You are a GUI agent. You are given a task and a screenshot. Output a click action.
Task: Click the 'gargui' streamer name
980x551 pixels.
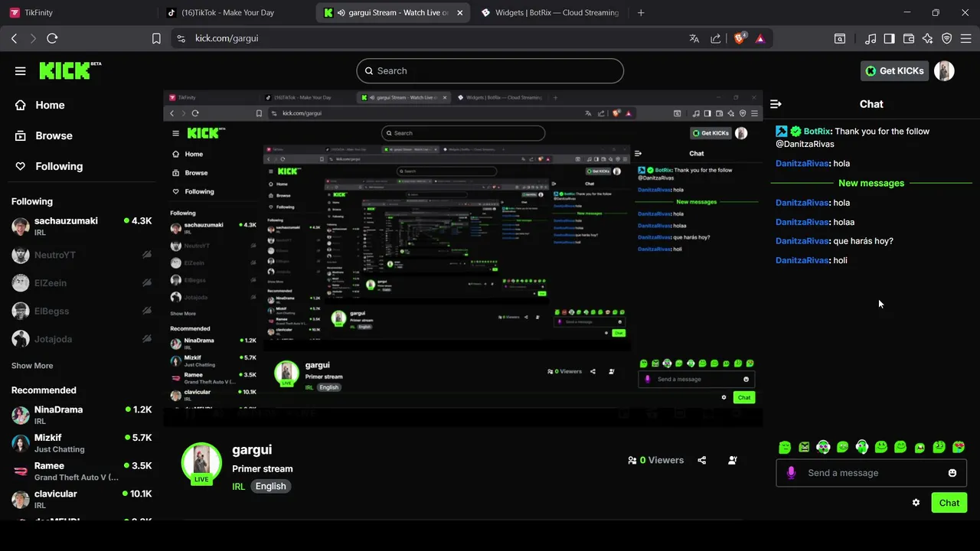252,450
